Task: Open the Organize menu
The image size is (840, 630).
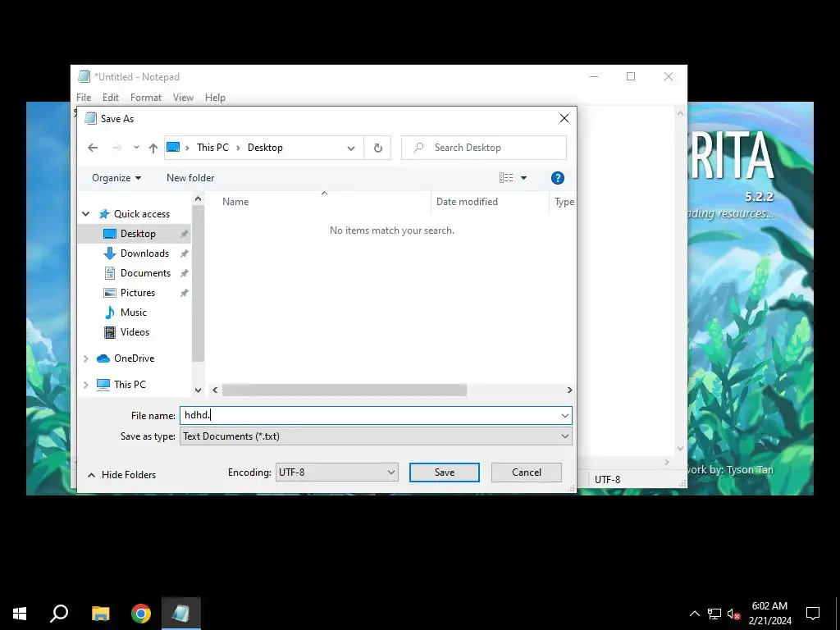Action: click(x=116, y=178)
